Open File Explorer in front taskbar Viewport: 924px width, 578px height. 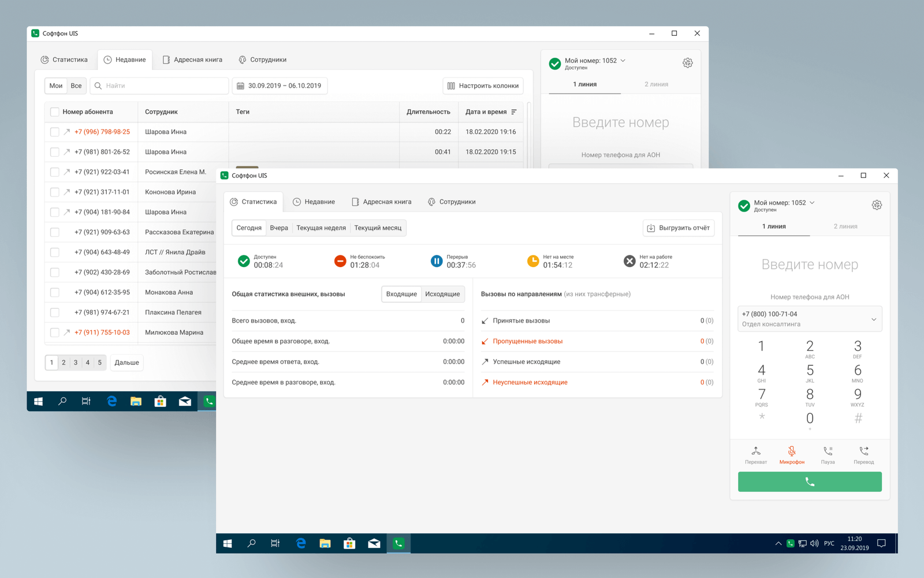coord(325,543)
